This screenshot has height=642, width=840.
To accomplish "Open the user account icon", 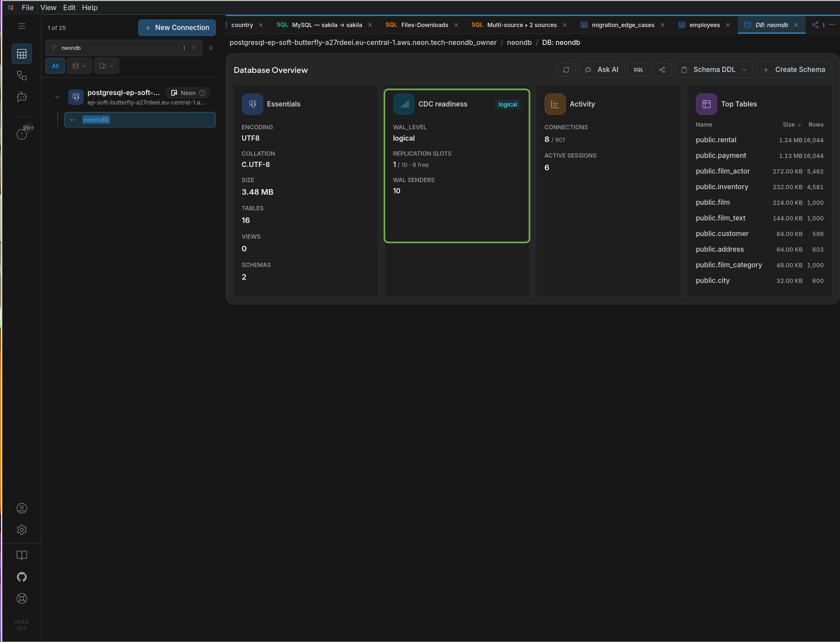I will (22, 508).
